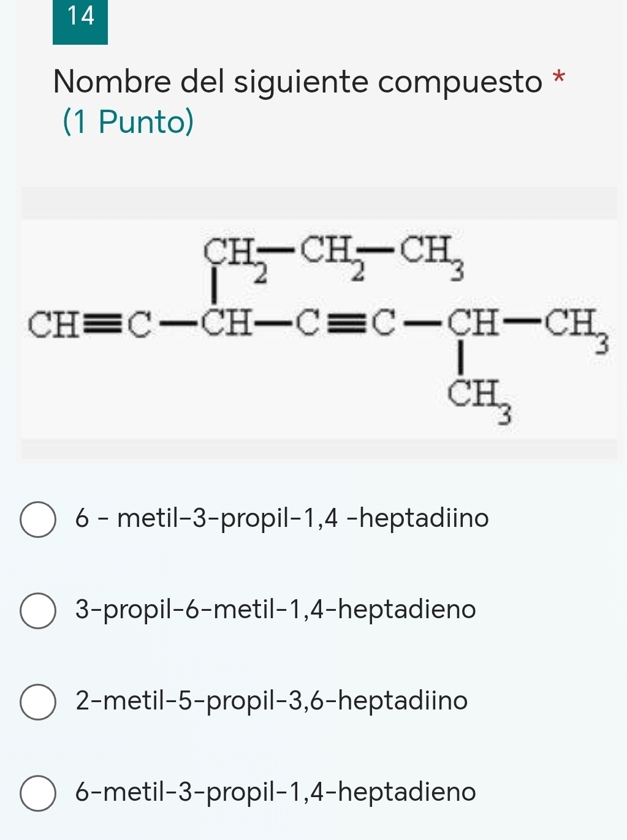
Task: Choose the 3-propil-6-metil-1,4-heptadieno radio button
Action: (38, 610)
